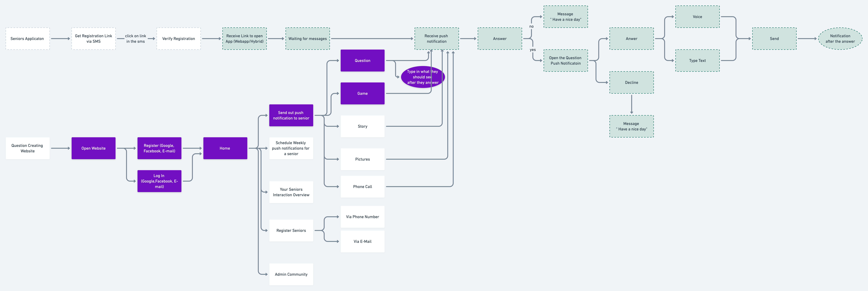Viewport: 868px width, 291px height.
Task: Click the Phone Call node
Action: (x=363, y=187)
